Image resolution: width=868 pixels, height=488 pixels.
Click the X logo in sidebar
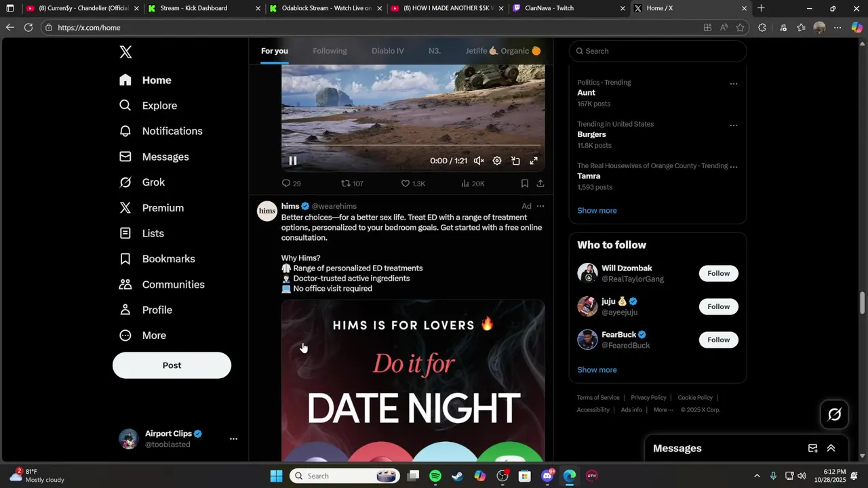(x=125, y=52)
